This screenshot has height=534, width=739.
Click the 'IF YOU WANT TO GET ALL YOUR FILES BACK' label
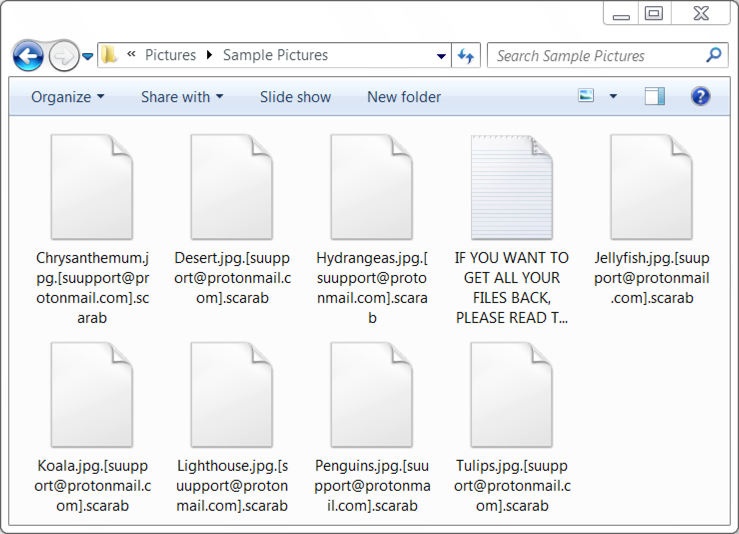pos(512,288)
